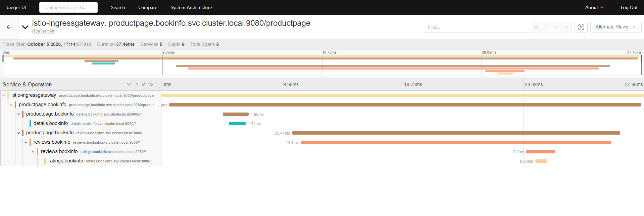The height and width of the screenshot is (216, 644).
Task: Click the long brown productpage /productpage span bar
Action: tap(405, 105)
